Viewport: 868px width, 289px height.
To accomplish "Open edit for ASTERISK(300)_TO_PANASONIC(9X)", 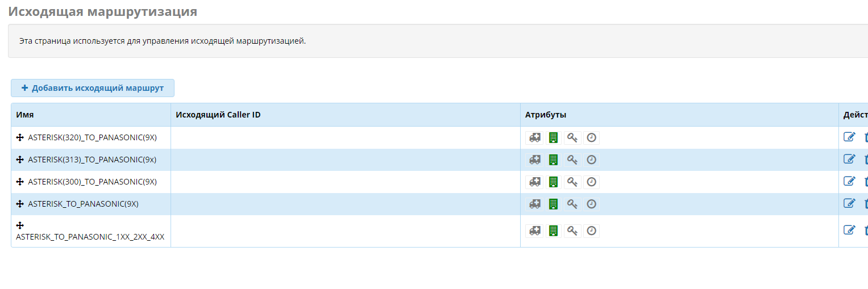I will pos(849,181).
